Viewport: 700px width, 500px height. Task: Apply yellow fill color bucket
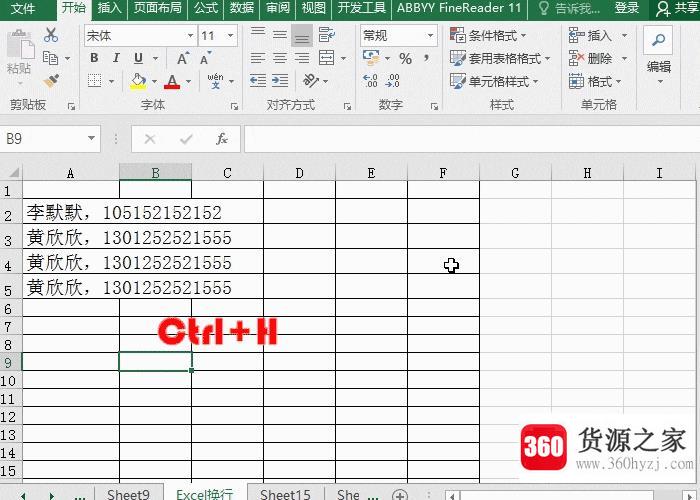pos(138,81)
